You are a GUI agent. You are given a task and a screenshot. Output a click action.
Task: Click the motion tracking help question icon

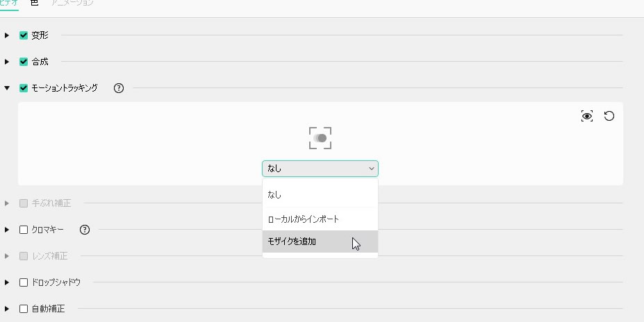119,87
